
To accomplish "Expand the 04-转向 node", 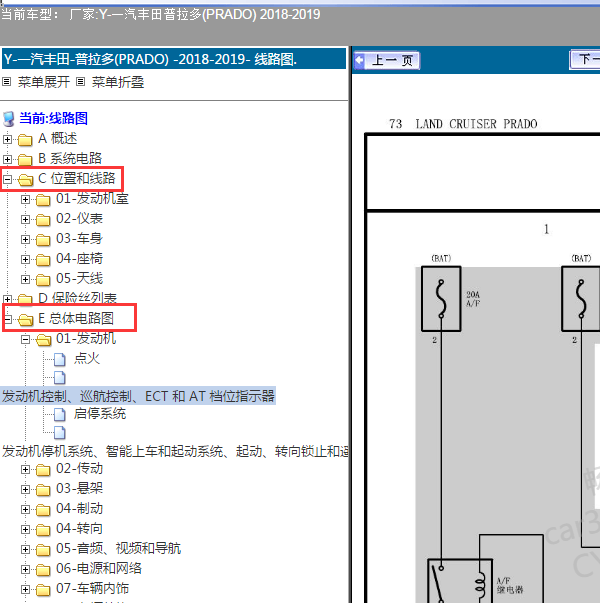I will point(25,529).
